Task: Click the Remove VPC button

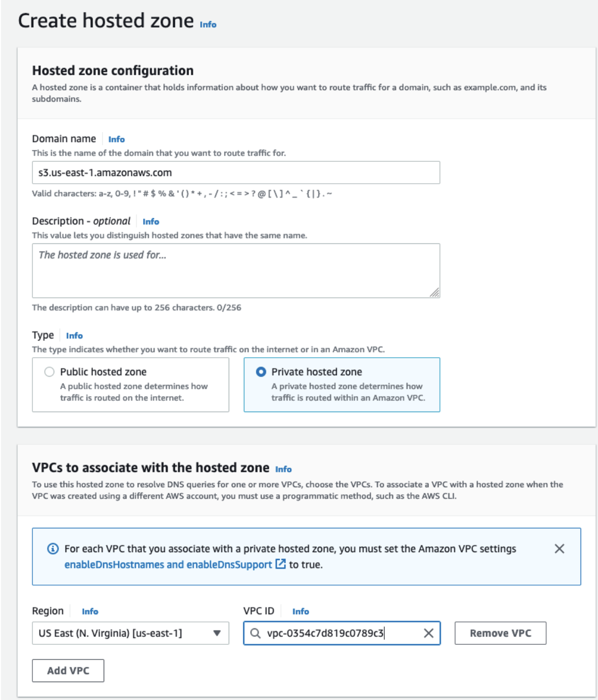Action: click(500, 633)
